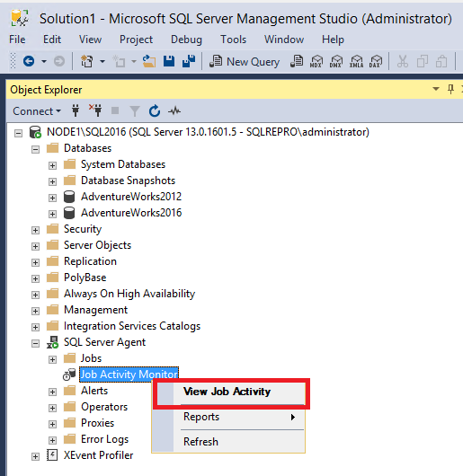463x476 pixels.
Task: Select the Job Activity Monitor item
Action: click(129, 375)
